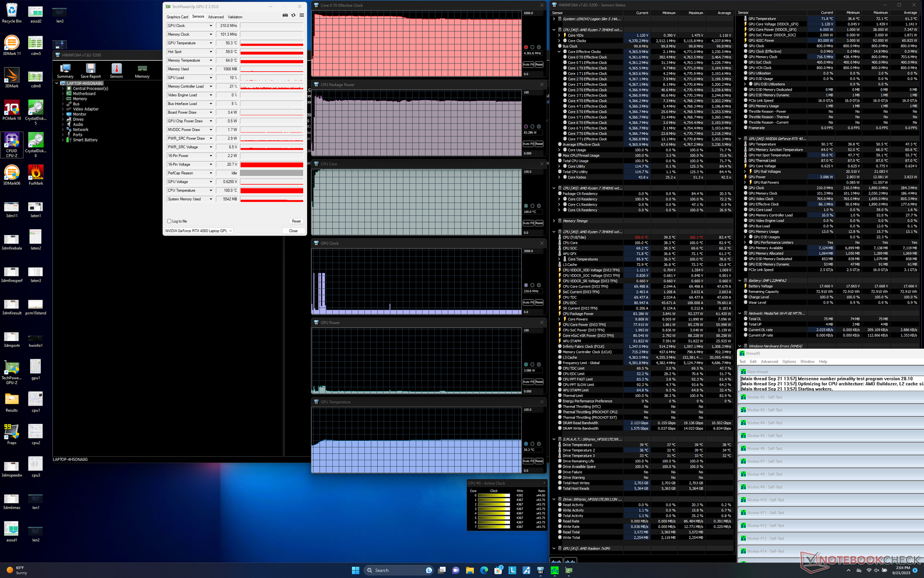
Task: Open Microsoft Store taskbar icon
Action: (498, 570)
